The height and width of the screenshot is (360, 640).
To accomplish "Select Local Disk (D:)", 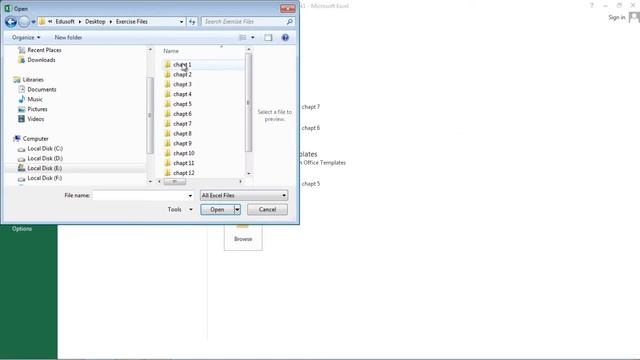I will [40, 158].
